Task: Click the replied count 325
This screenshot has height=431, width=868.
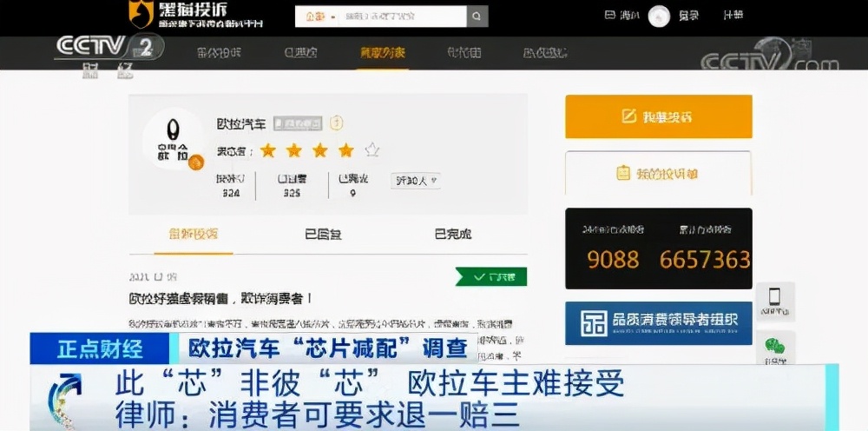Action: pos(292,193)
